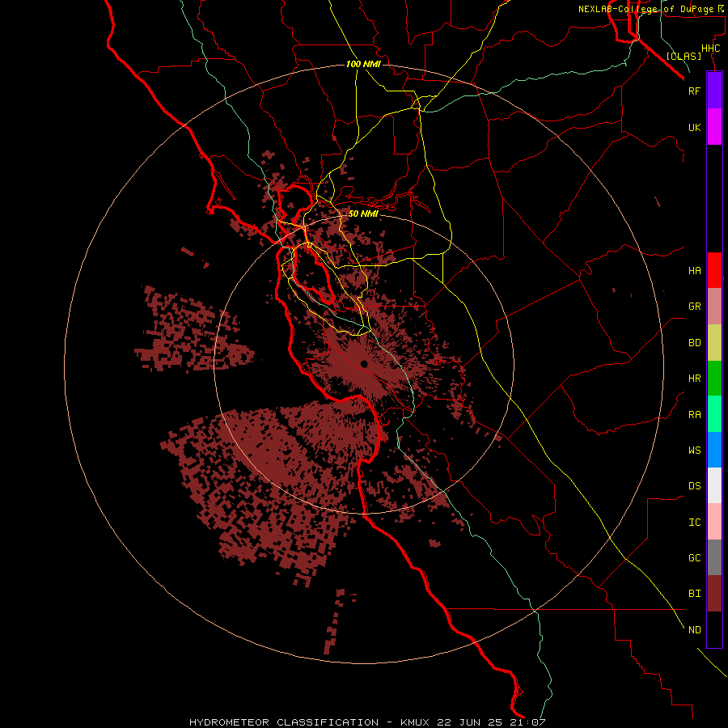The width and height of the screenshot is (728, 728).
Task: Click the RA legend label
Action: (x=694, y=415)
